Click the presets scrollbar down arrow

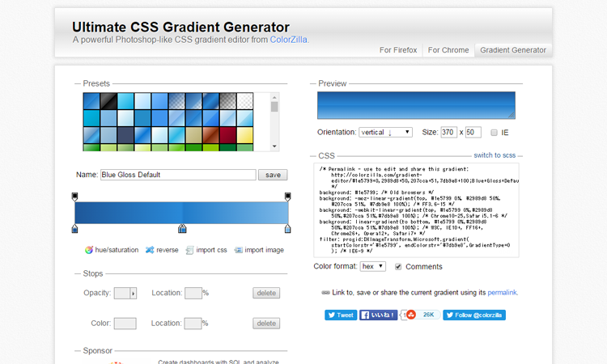[x=274, y=146]
